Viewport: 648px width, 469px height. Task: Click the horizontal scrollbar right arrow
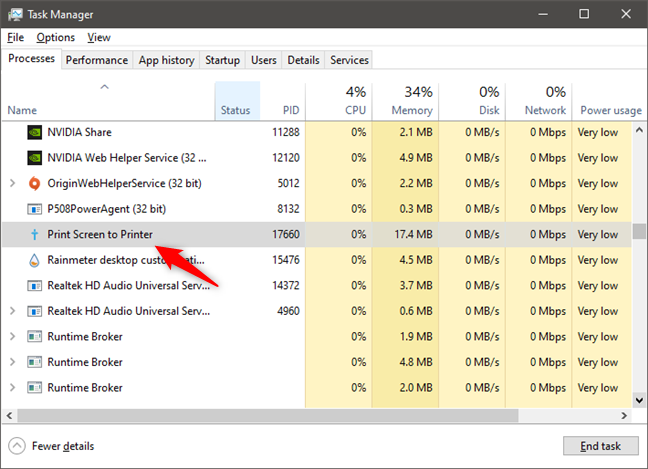coord(624,416)
